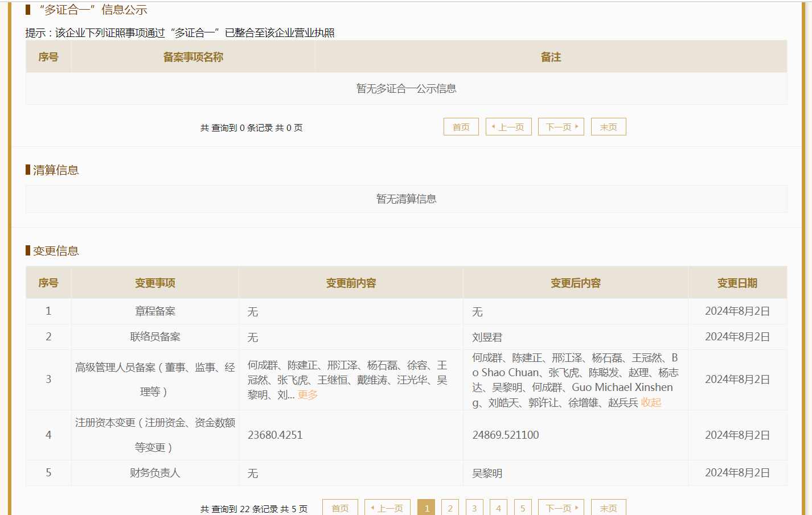Go to page 4 of 变更信息
The height and width of the screenshot is (515, 812).
(x=498, y=508)
